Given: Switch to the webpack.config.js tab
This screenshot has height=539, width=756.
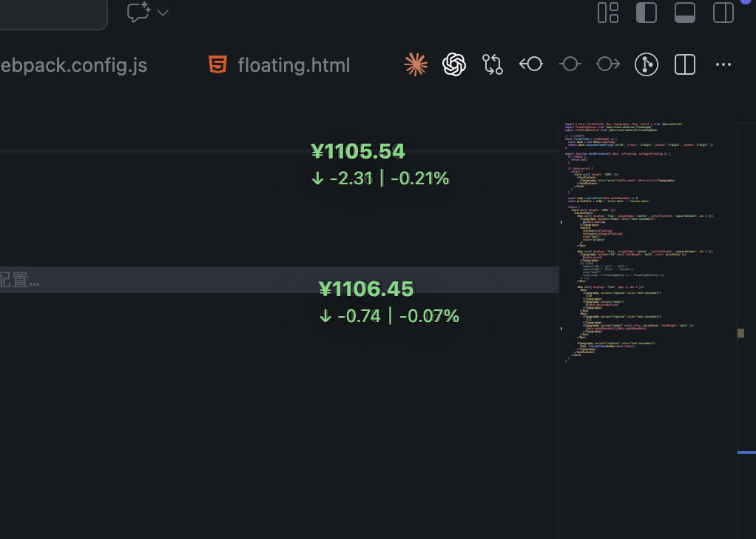Looking at the screenshot, I should 72,65.
